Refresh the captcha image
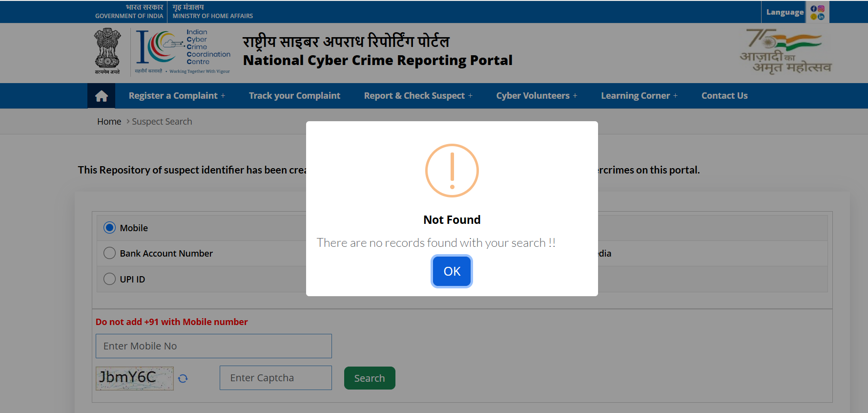868x413 pixels. click(x=183, y=378)
